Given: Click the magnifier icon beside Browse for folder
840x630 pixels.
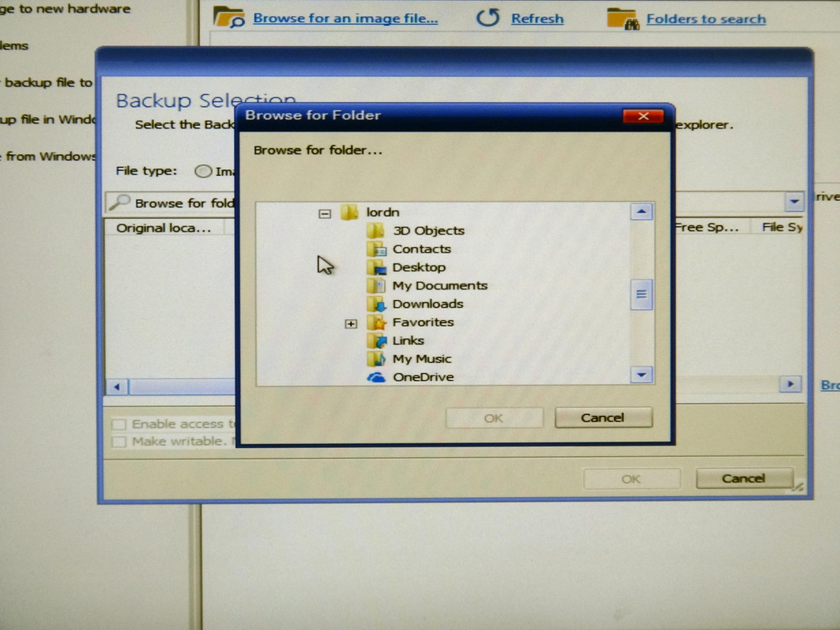Looking at the screenshot, I should [x=119, y=202].
